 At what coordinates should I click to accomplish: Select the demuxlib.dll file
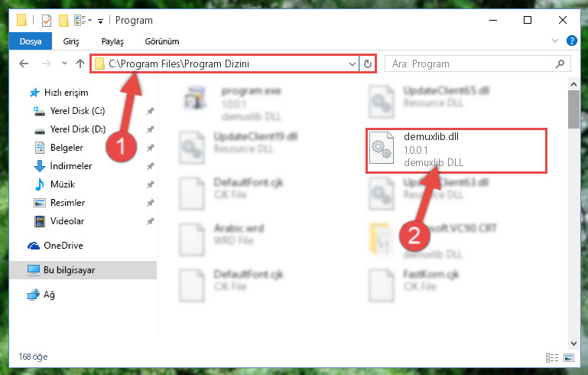click(456, 151)
